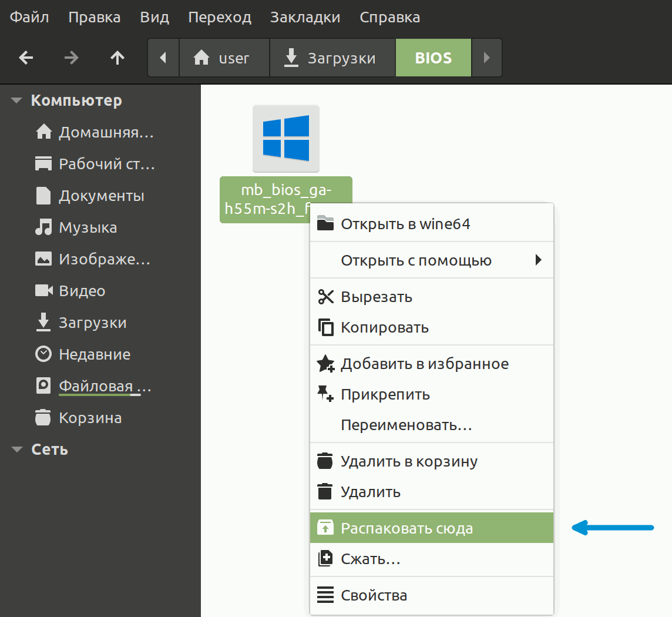The height and width of the screenshot is (617, 672).
Task: Open Домашняя… in the sidebar
Action: coord(106,132)
